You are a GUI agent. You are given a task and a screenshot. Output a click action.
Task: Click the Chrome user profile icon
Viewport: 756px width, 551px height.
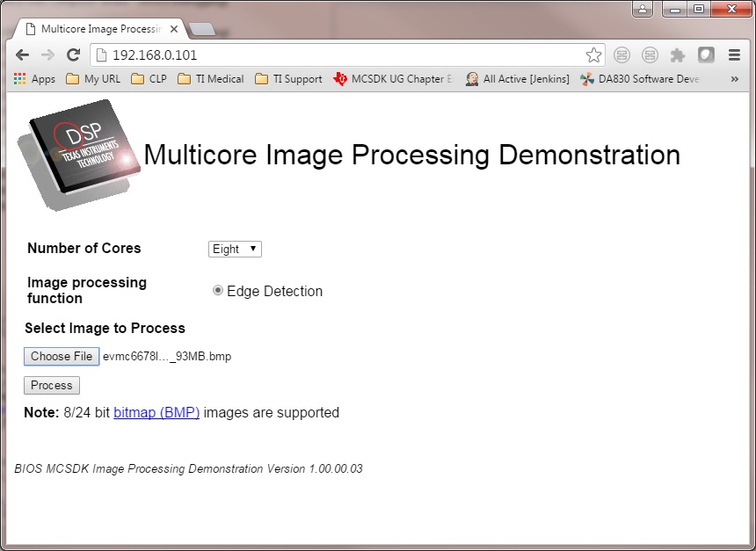coord(643,10)
